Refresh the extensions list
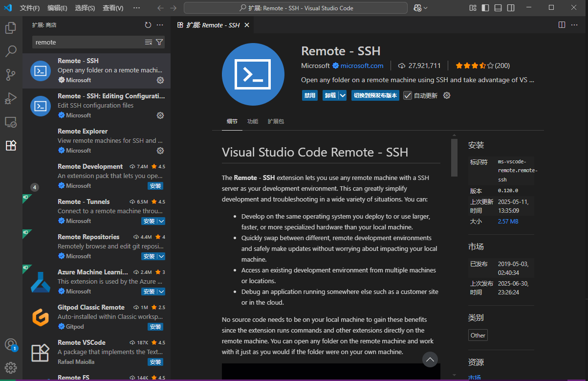The height and width of the screenshot is (381, 588). coord(148,24)
